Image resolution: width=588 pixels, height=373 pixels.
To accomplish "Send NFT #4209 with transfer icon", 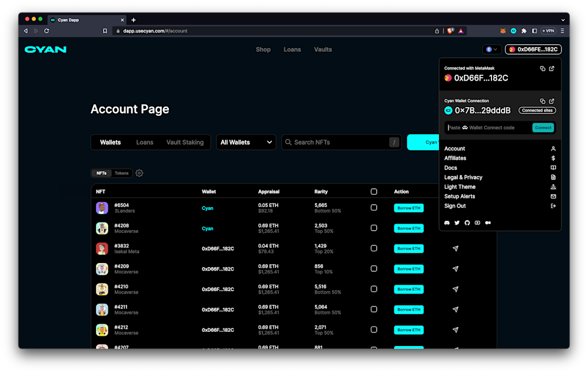I will pyautogui.click(x=455, y=269).
